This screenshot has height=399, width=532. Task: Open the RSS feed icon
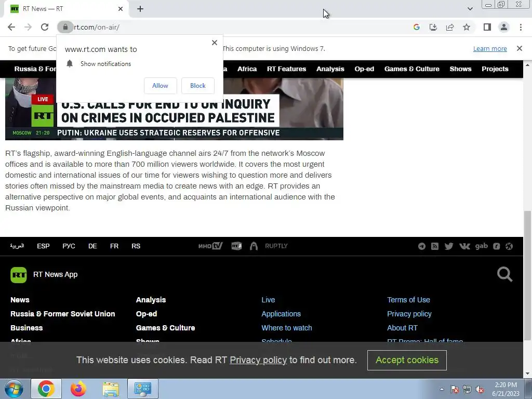point(435,246)
